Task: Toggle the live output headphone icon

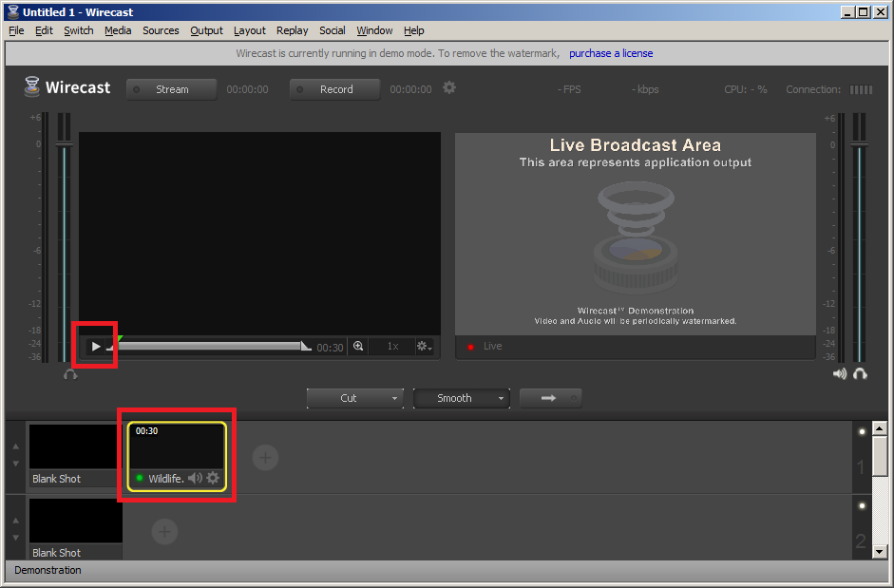Action: point(860,374)
